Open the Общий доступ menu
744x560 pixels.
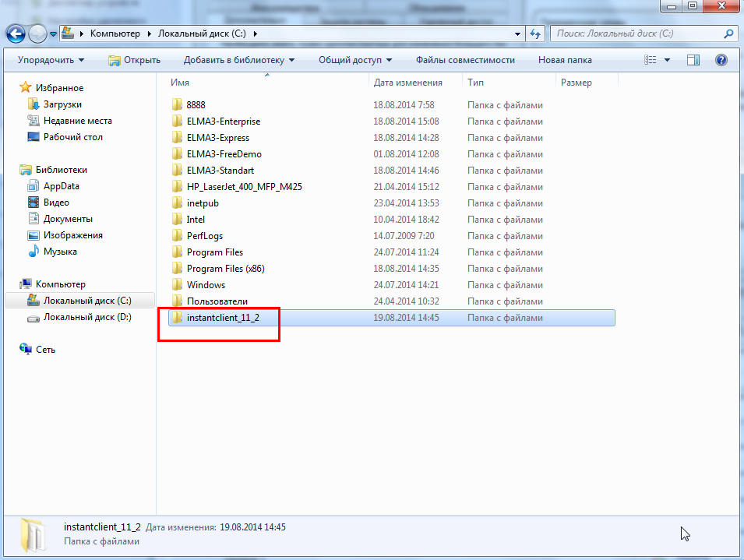click(x=354, y=60)
